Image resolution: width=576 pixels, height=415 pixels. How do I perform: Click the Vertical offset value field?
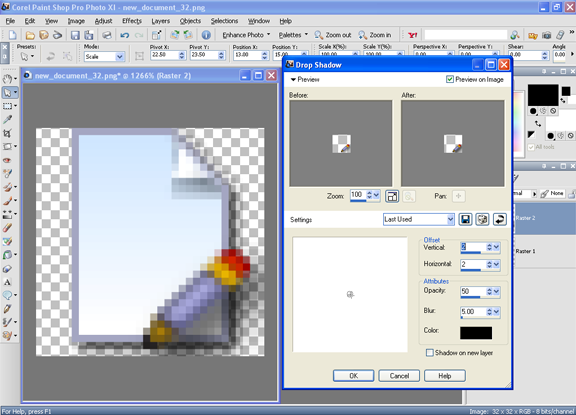click(x=473, y=247)
